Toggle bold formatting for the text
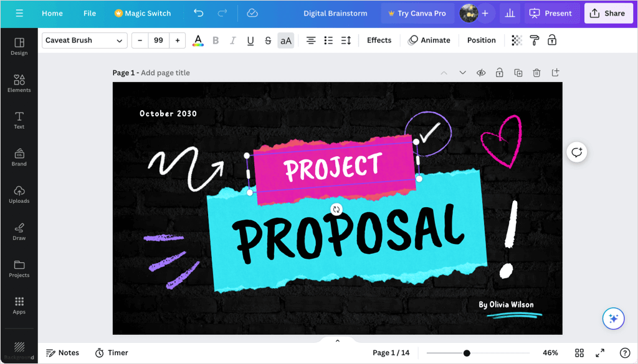The width and height of the screenshot is (638, 364). coord(215,40)
